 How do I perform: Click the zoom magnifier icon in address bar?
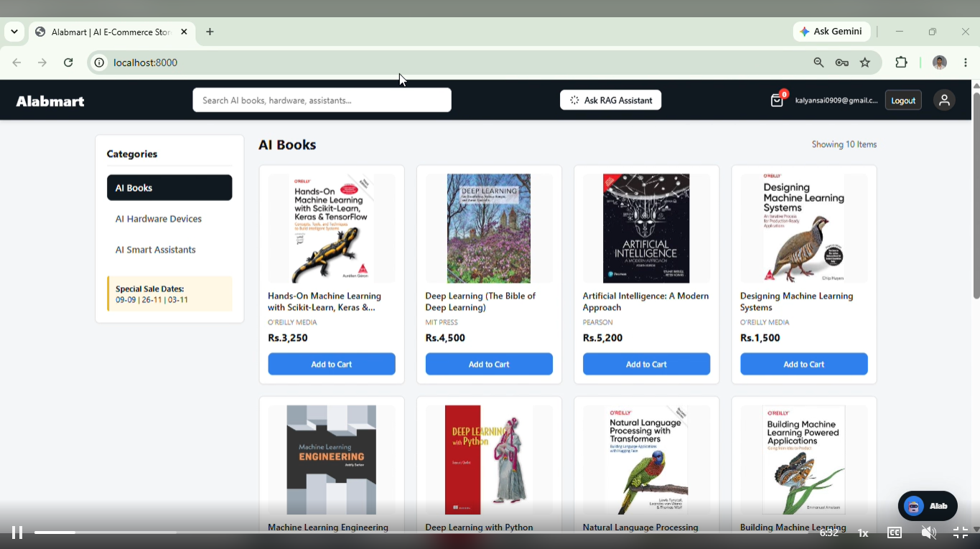tap(818, 62)
